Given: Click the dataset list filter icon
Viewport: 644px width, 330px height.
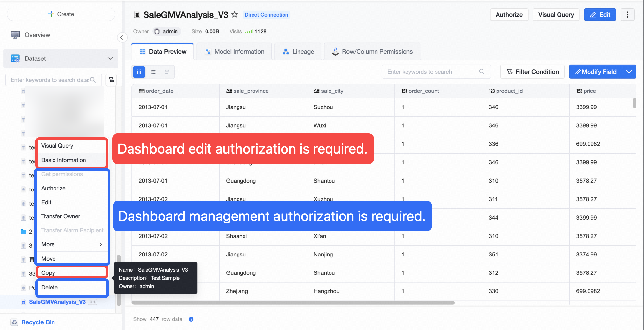Looking at the screenshot, I should pos(111,80).
